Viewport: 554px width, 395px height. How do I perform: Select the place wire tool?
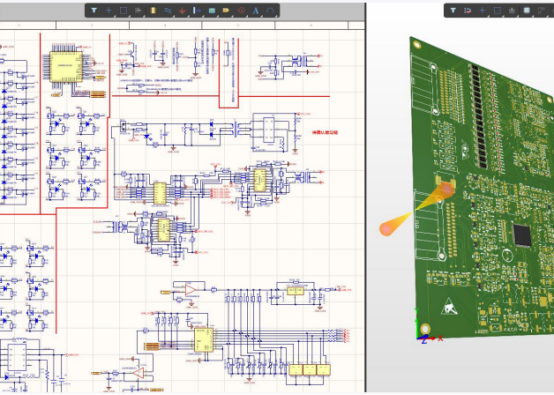[x=168, y=11]
